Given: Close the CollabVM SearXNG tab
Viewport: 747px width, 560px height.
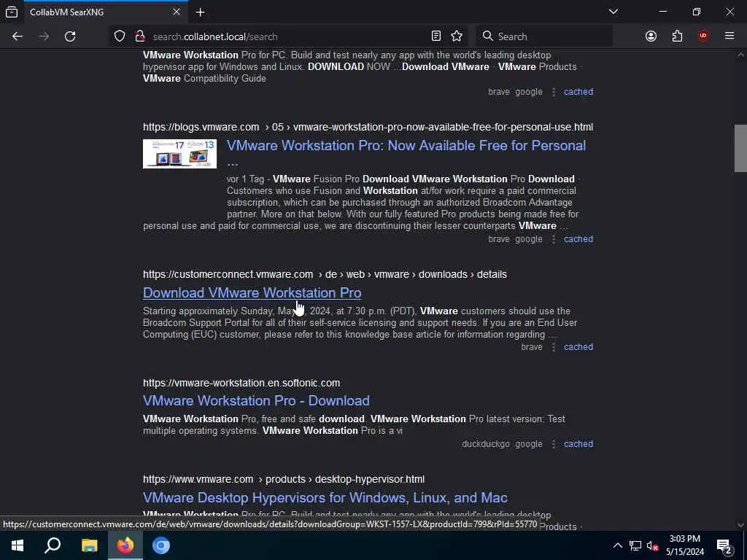Looking at the screenshot, I should pos(177,12).
